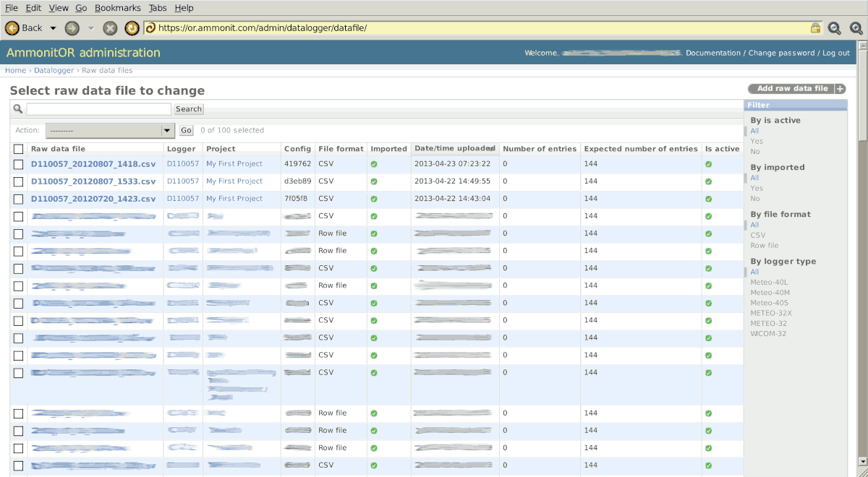Check the row for D110057_20120807_1533.csv
This screenshot has width=868, height=477.
coord(18,181)
